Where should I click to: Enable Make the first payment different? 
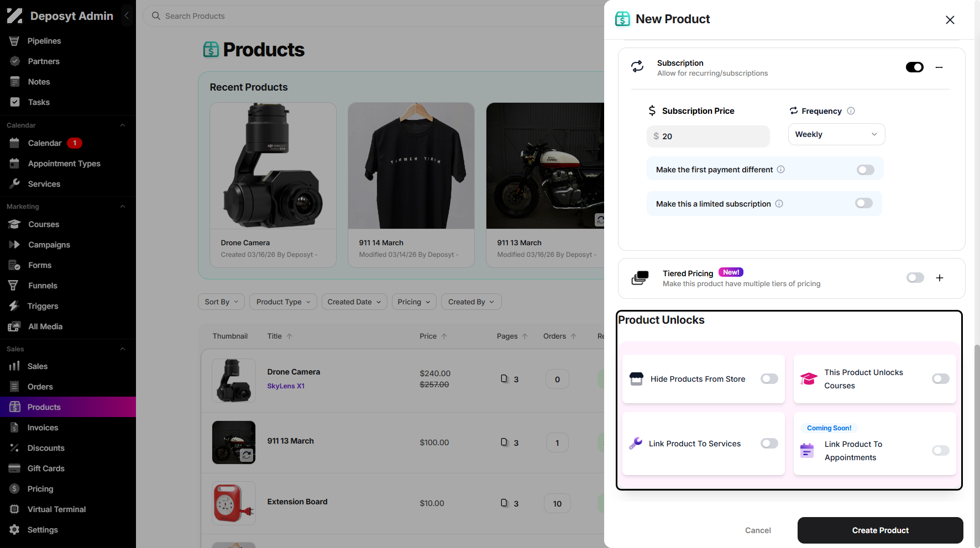pos(865,170)
